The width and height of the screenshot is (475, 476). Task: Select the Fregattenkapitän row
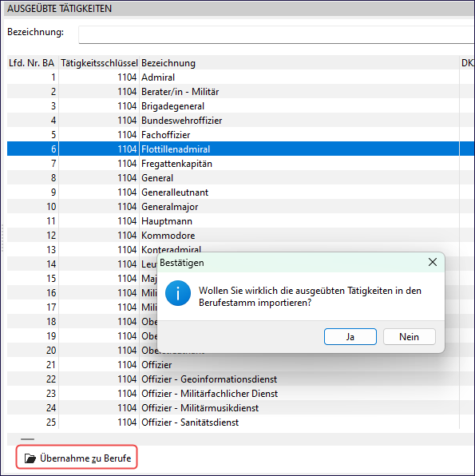coord(233,163)
